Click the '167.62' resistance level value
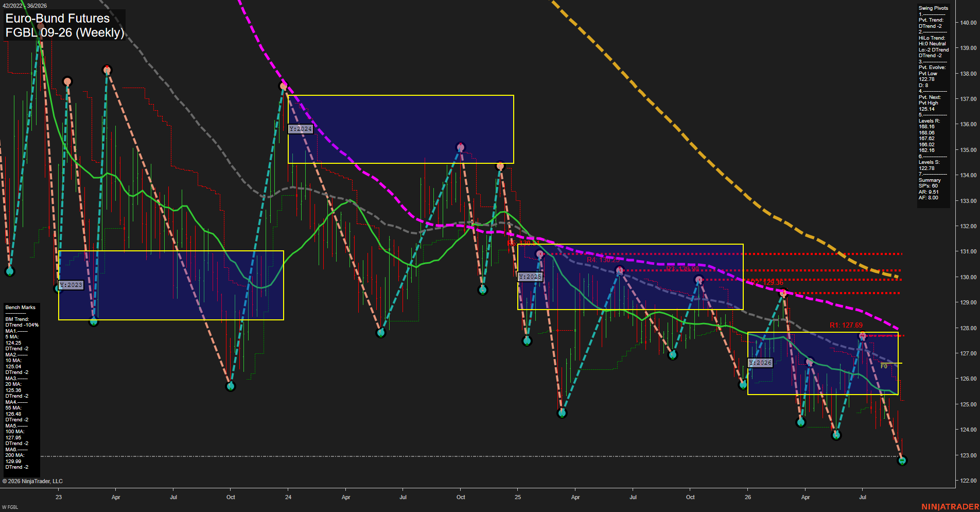Screen dimensions: 980x512 click(x=926, y=139)
